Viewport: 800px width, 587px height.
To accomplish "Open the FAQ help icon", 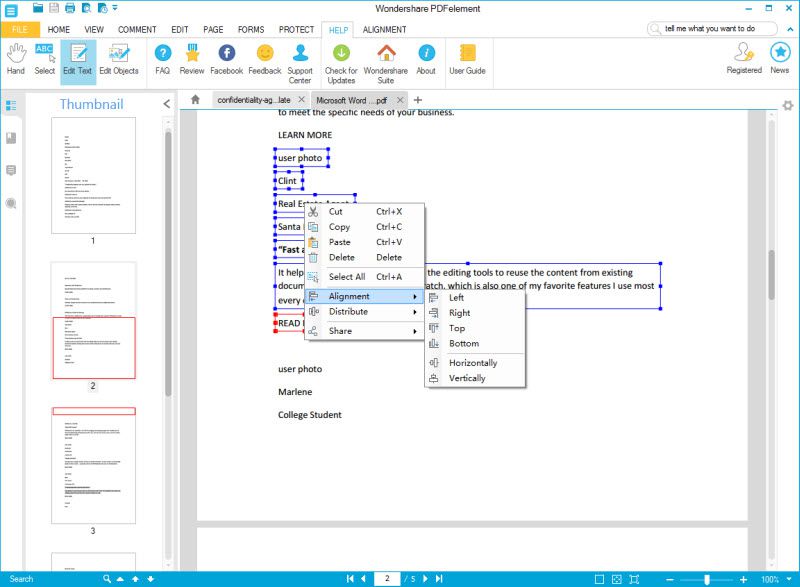I will 163,60.
